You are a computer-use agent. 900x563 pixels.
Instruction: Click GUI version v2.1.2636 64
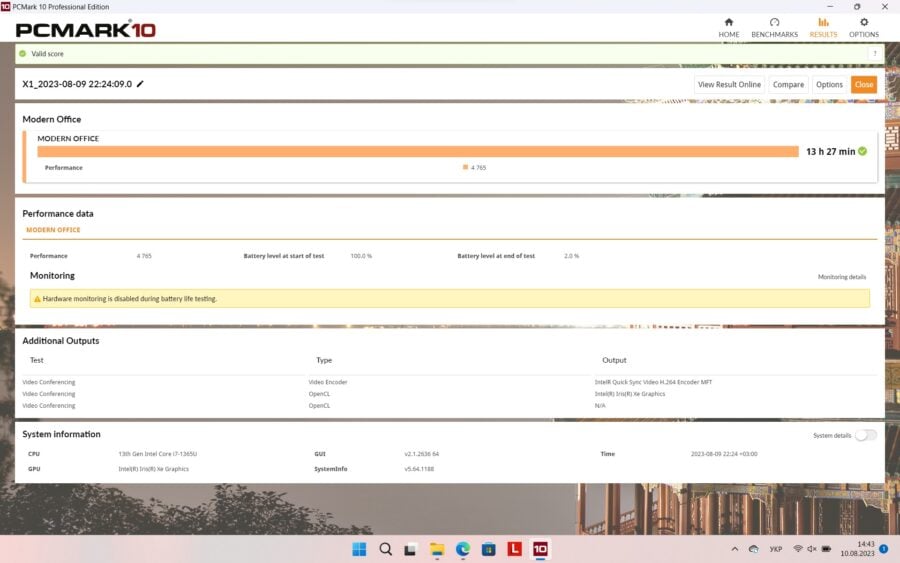click(x=421, y=454)
